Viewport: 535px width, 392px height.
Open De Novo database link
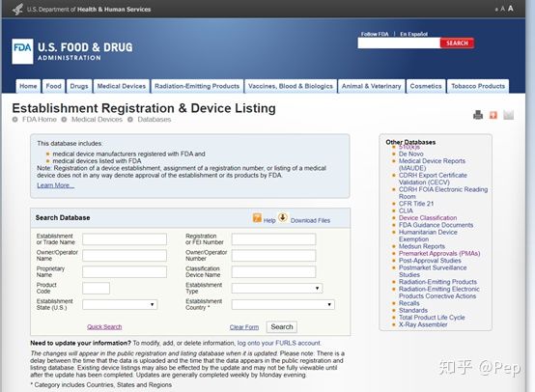point(411,154)
